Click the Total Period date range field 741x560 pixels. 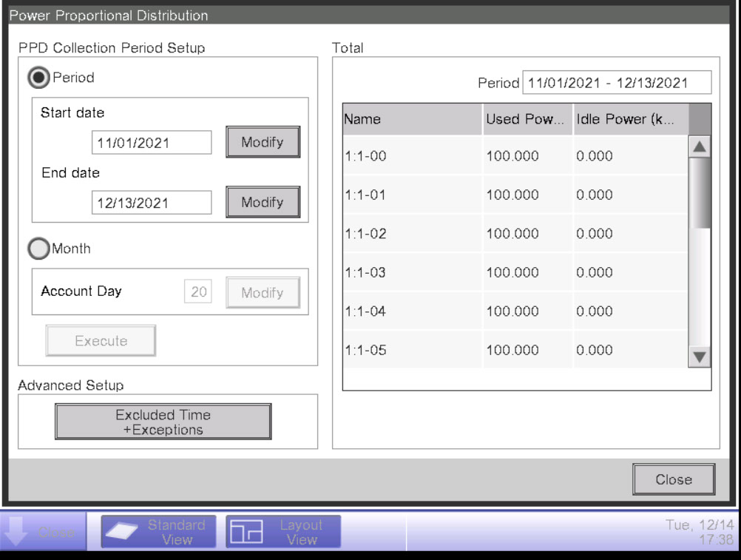(x=617, y=83)
